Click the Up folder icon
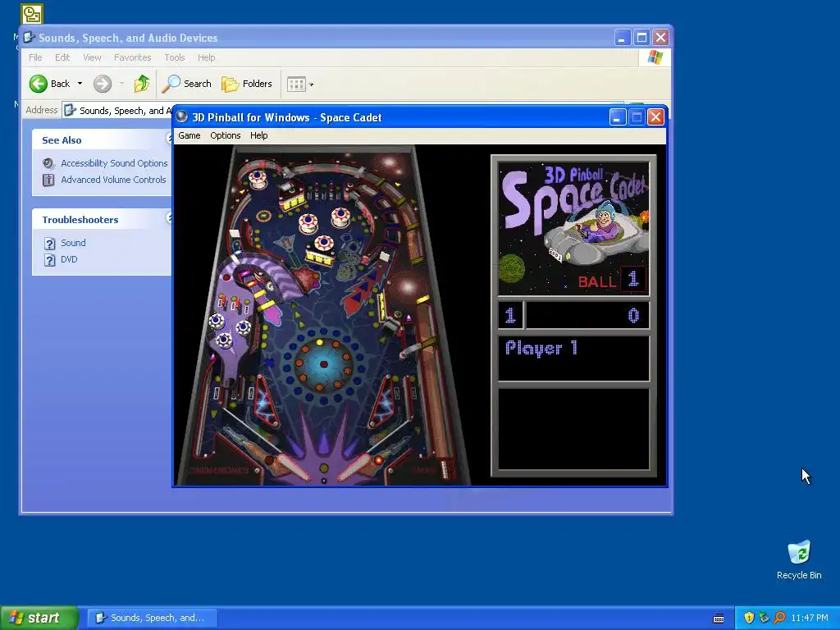The width and height of the screenshot is (840, 630). coord(142,84)
